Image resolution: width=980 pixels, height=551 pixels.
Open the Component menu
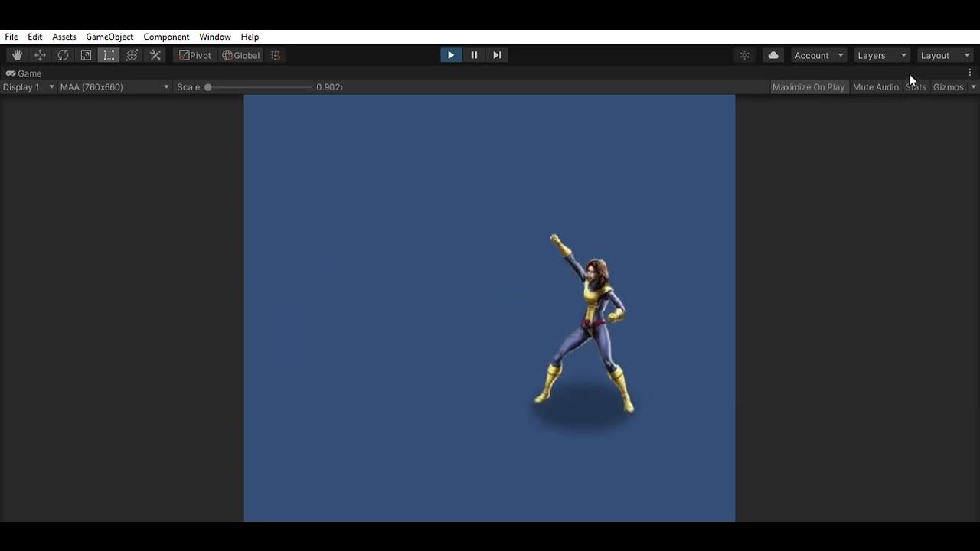[x=166, y=37]
